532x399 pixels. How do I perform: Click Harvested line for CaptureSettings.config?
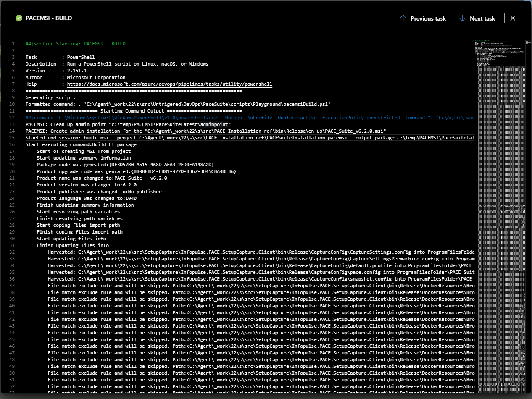[261, 252]
